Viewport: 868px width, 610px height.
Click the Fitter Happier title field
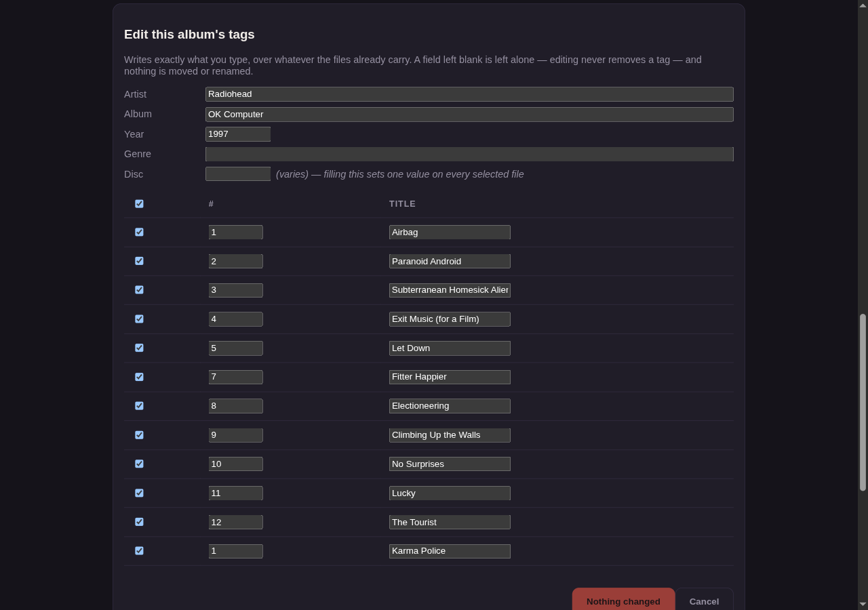click(x=450, y=377)
